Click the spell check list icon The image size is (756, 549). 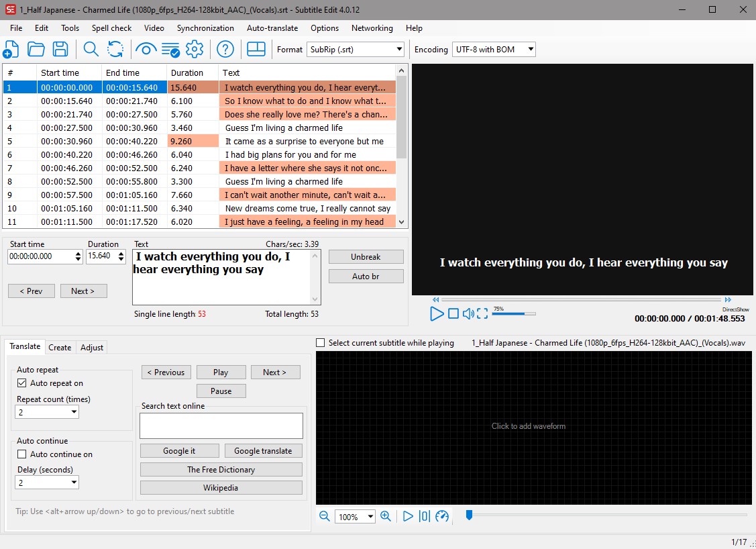click(170, 49)
